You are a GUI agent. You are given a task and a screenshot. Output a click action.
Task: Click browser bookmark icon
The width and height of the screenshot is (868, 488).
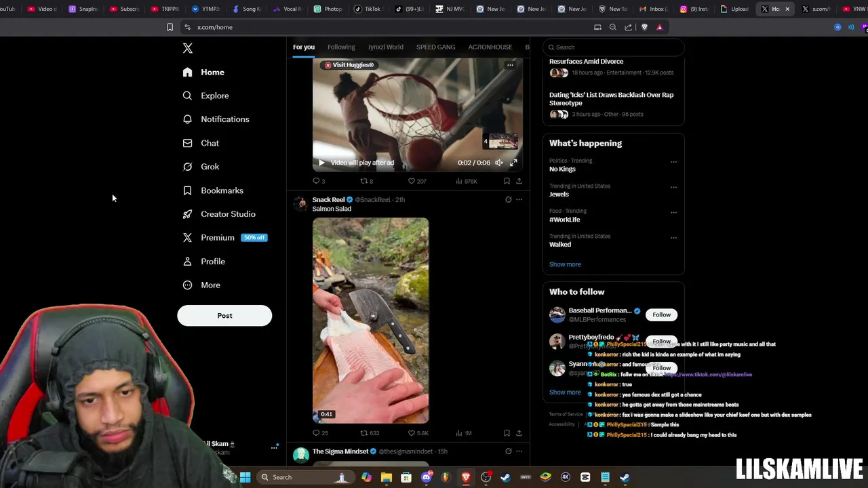[170, 27]
